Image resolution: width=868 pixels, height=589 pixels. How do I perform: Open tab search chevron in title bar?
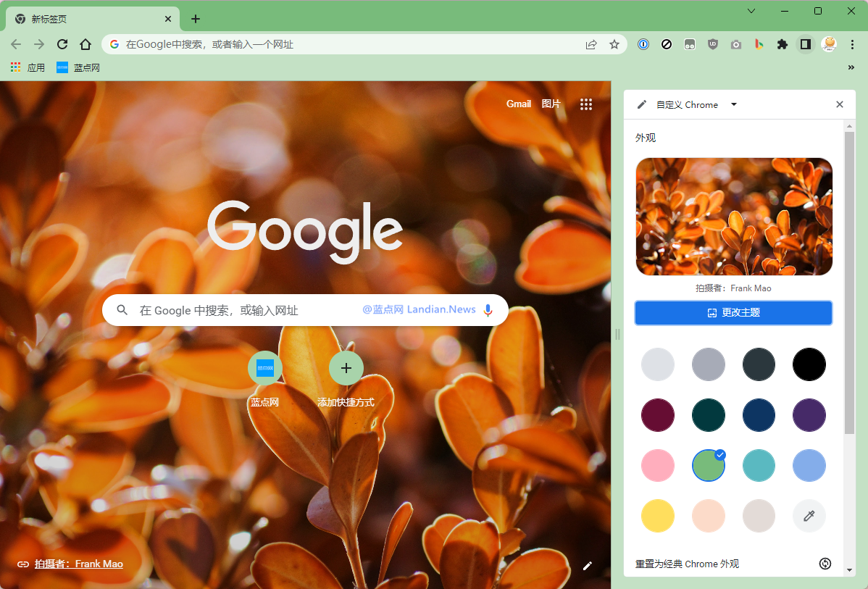coord(751,11)
